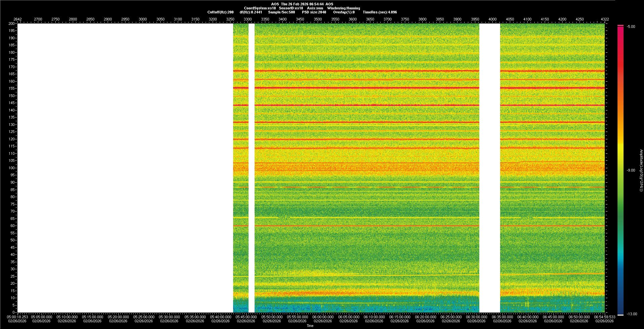The image size is (644, 329).
Task: Click the 100 Hz frequency axis label
Action: tap(12, 168)
